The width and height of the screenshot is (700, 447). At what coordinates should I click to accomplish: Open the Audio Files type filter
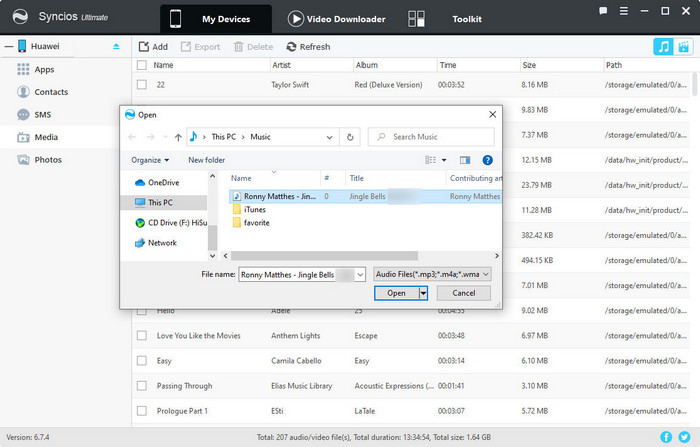point(432,274)
